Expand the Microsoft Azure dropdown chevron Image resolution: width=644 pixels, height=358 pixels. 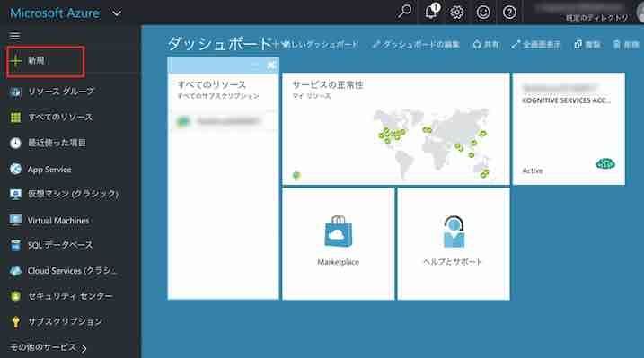(x=117, y=13)
